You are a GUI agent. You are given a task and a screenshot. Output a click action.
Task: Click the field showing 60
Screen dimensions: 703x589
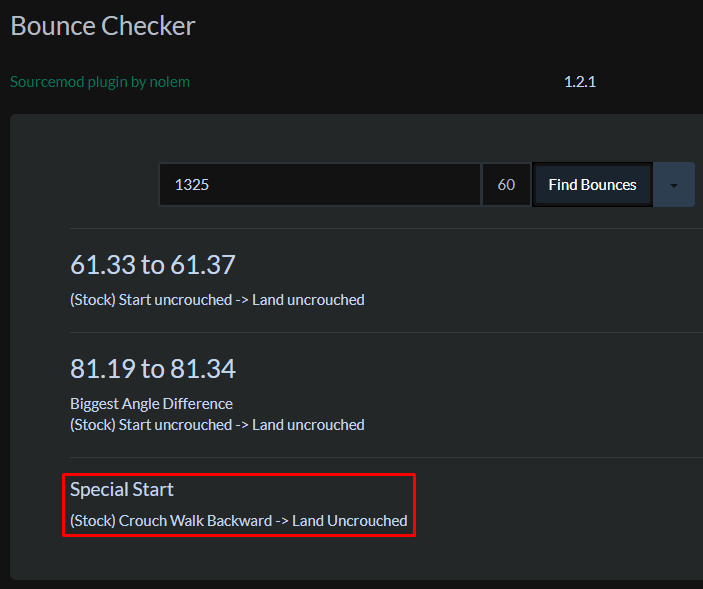click(x=506, y=185)
